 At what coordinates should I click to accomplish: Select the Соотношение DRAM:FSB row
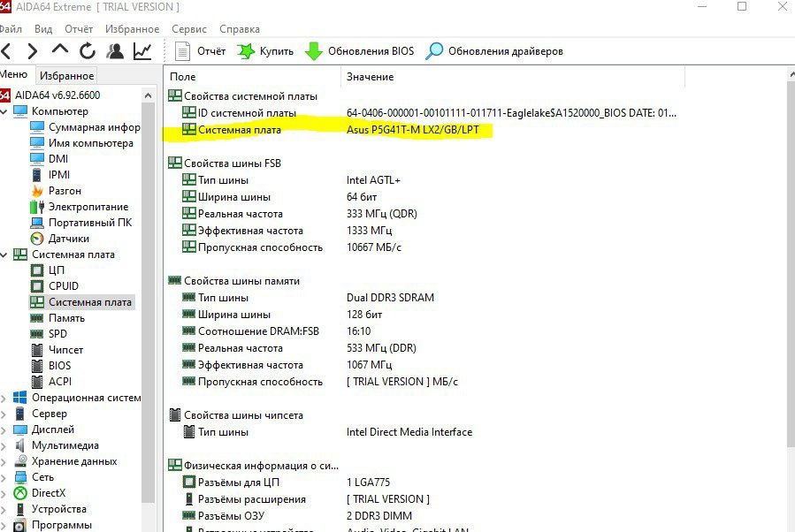point(276,331)
